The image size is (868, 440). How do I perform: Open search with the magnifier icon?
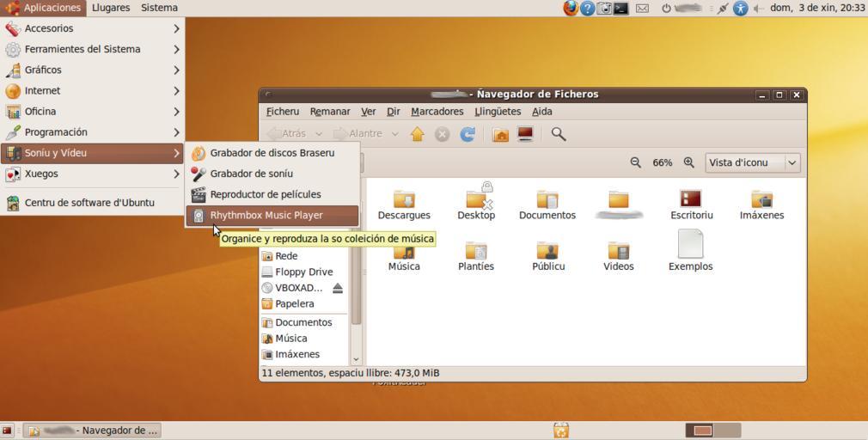tap(559, 134)
